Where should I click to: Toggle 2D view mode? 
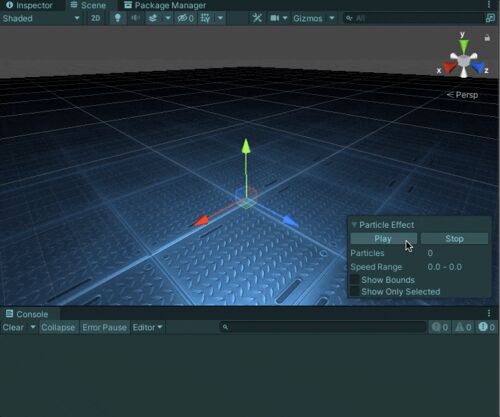click(95, 18)
